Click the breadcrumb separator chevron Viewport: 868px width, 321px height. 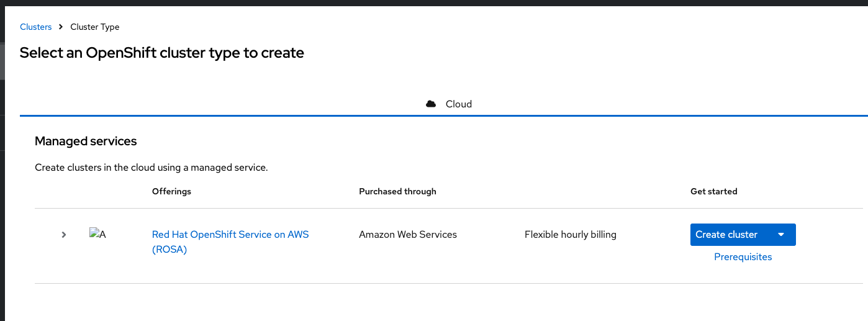click(61, 27)
